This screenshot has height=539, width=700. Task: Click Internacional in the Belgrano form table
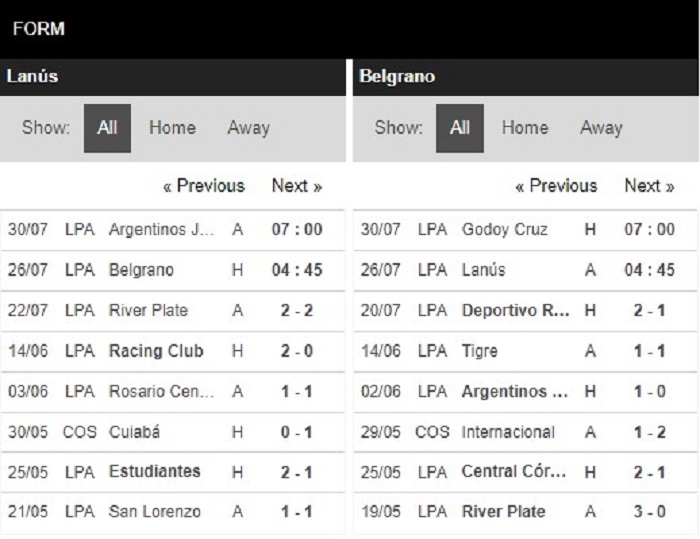click(508, 432)
